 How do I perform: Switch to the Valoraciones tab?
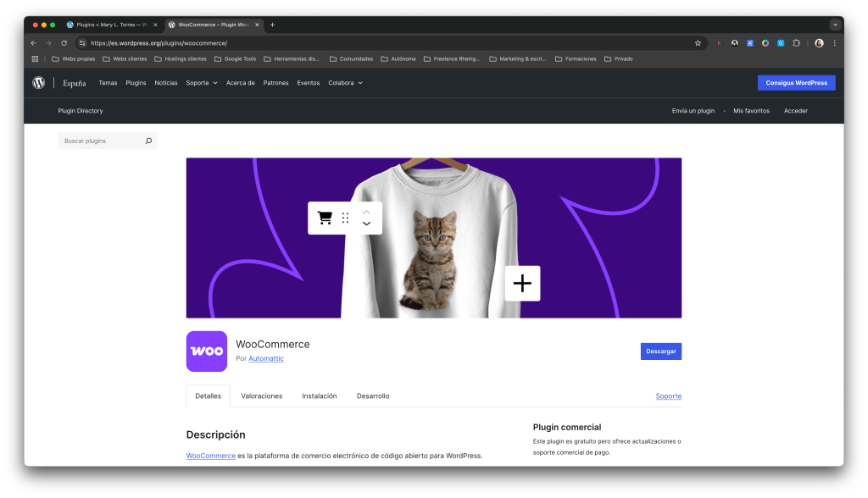click(262, 396)
